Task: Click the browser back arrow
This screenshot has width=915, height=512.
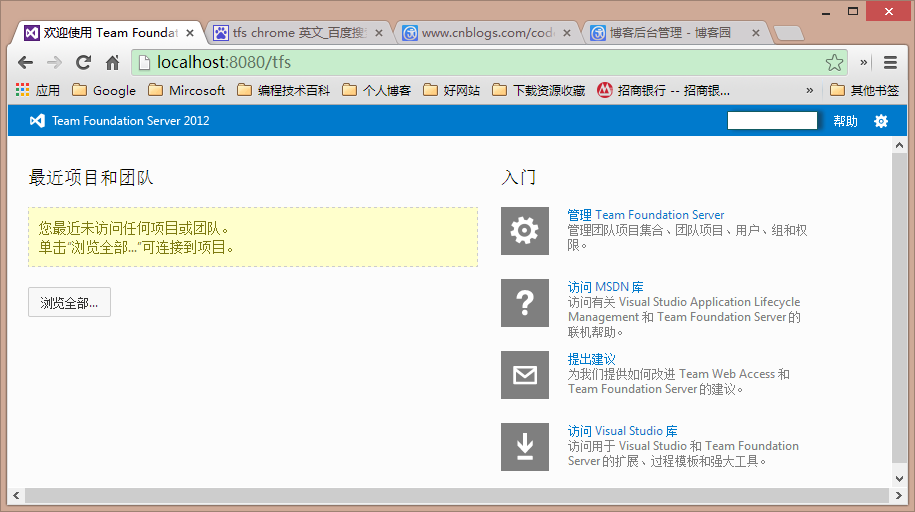Action: (x=25, y=62)
